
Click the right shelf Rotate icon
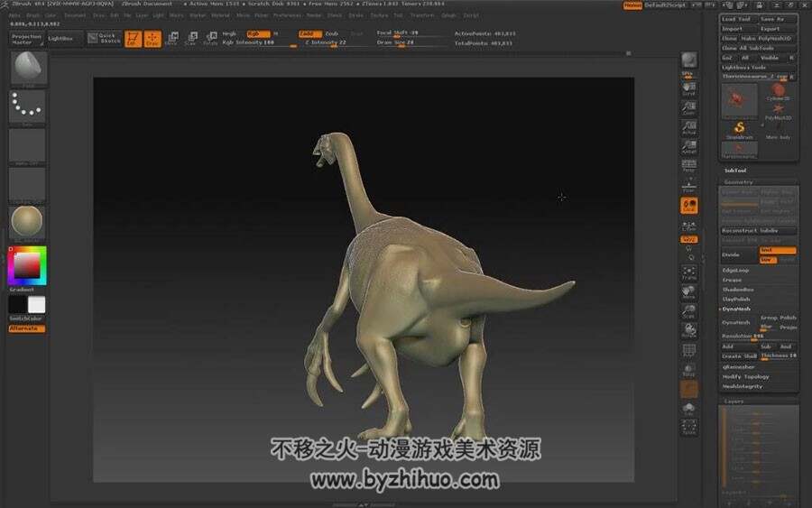pos(688,330)
